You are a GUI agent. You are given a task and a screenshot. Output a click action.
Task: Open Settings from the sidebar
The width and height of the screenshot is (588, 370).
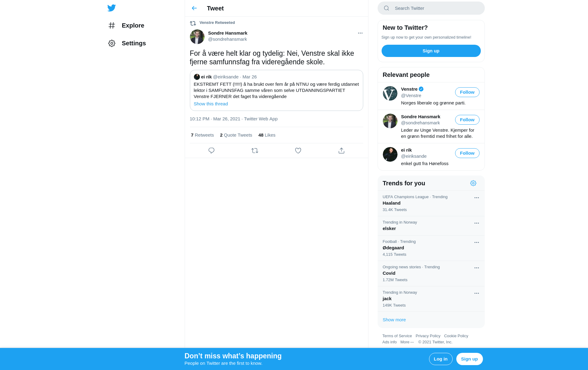127,43
